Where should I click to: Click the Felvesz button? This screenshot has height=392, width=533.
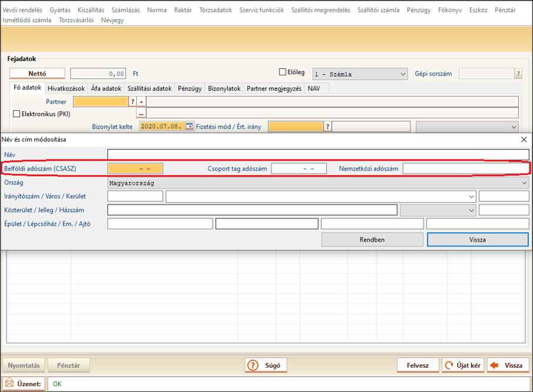click(x=418, y=366)
